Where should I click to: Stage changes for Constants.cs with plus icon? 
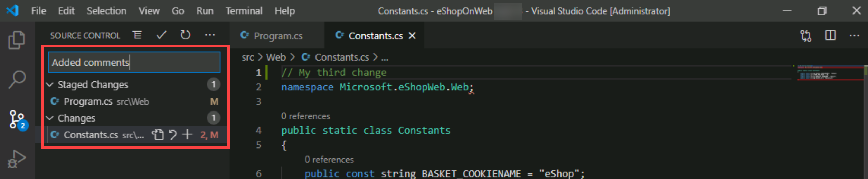coord(187,134)
